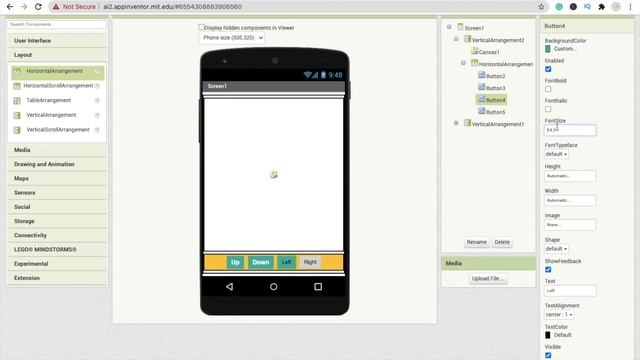Click the FontSize input field
640x360 pixels.
pos(570,130)
